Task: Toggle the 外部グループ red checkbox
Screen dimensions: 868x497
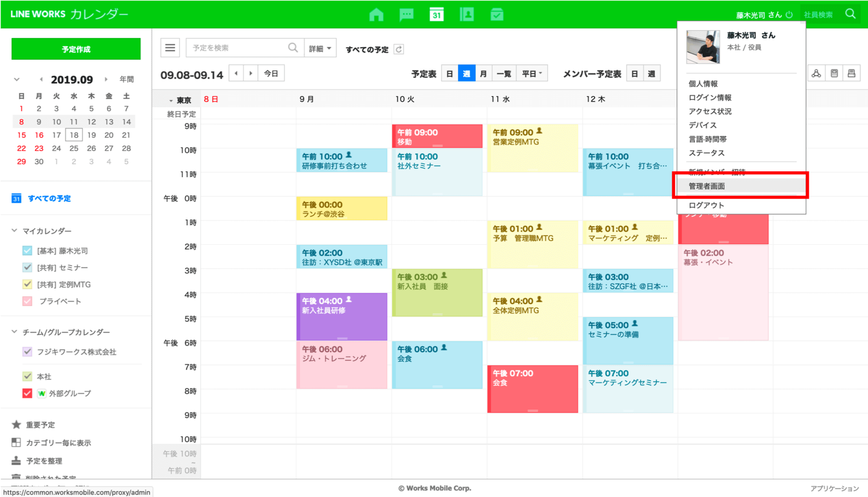Action: pos(28,393)
